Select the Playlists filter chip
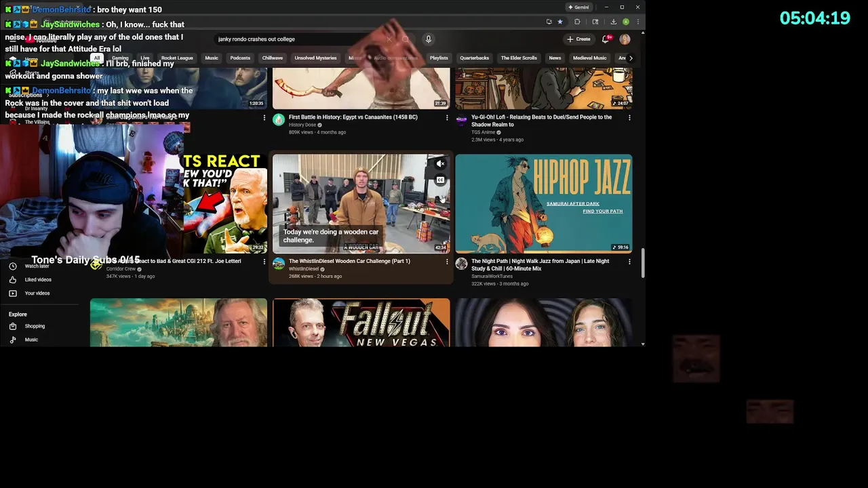This screenshot has height=488, width=868. 439,58
